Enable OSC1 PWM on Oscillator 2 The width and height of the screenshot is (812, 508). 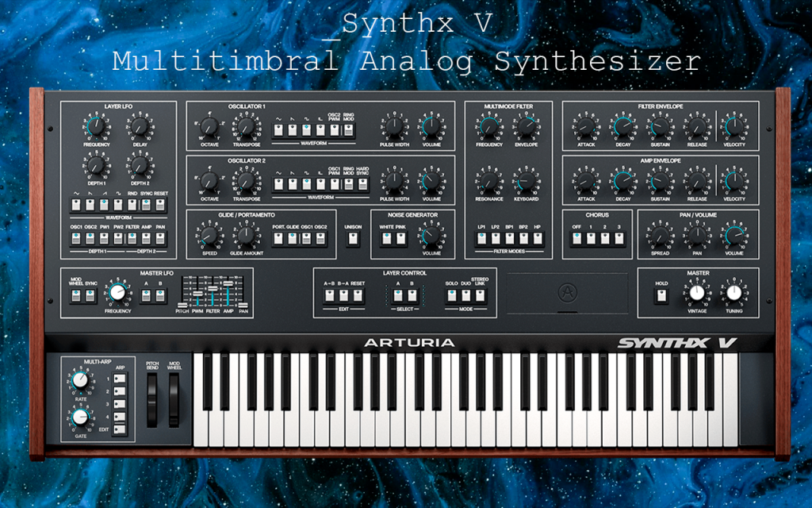(x=335, y=184)
